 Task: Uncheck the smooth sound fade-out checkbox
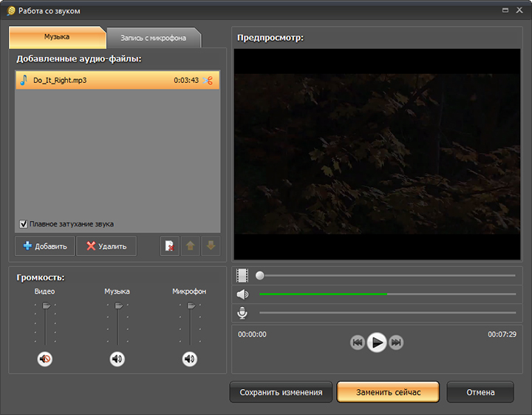click(24, 224)
